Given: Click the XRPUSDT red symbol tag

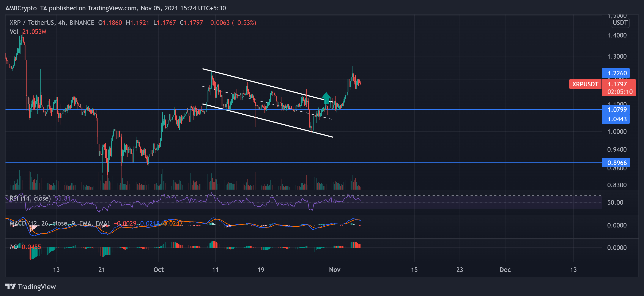Looking at the screenshot, I should [585, 84].
